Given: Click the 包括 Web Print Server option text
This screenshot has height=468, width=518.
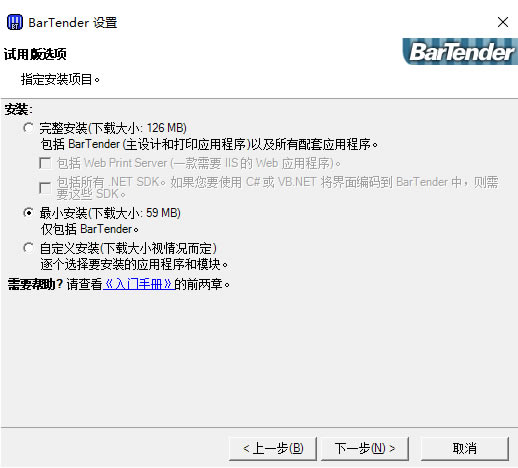Looking at the screenshot, I should (199, 163).
